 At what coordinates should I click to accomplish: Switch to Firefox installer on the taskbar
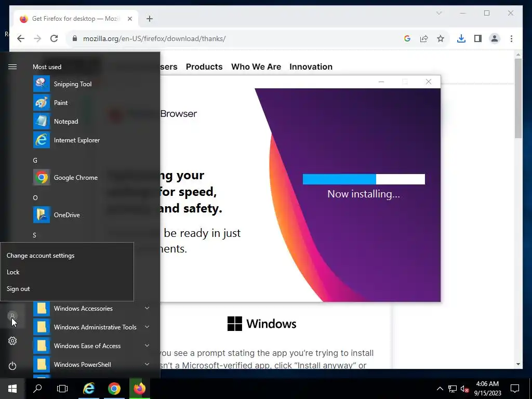(x=139, y=389)
